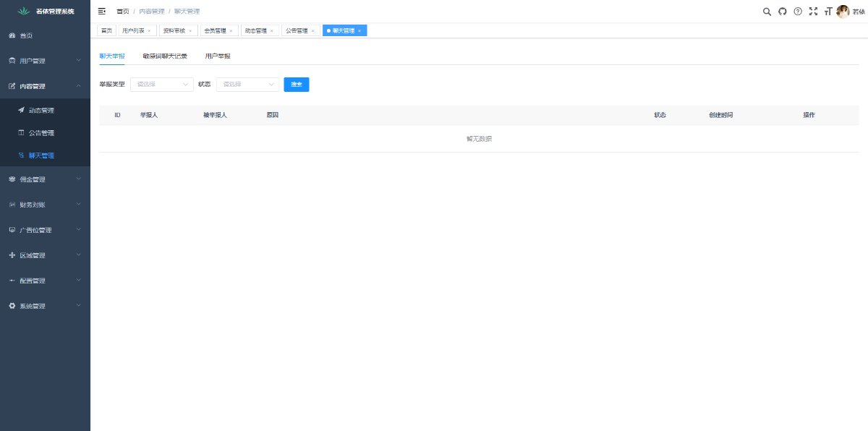Close the active 聊天管理 tag
Image resolution: width=868 pixels, height=431 pixels.
click(x=359, y=31)
